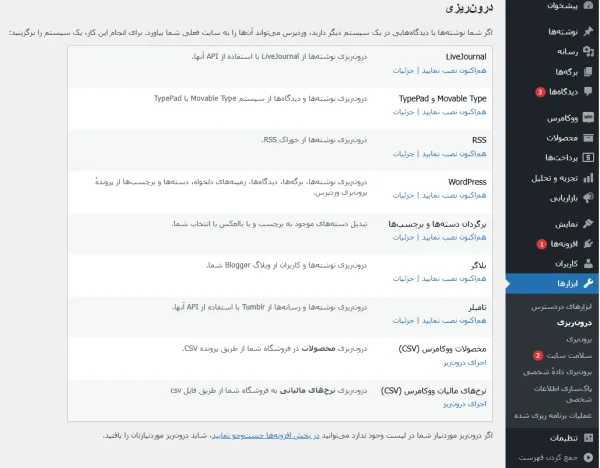
Task: Select ابزارهای دردسترس submenu item
Action: (x=561, y=307)
